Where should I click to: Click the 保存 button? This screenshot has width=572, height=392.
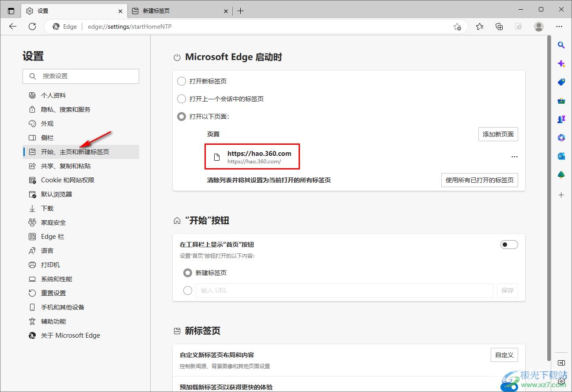tap(508, 290)
